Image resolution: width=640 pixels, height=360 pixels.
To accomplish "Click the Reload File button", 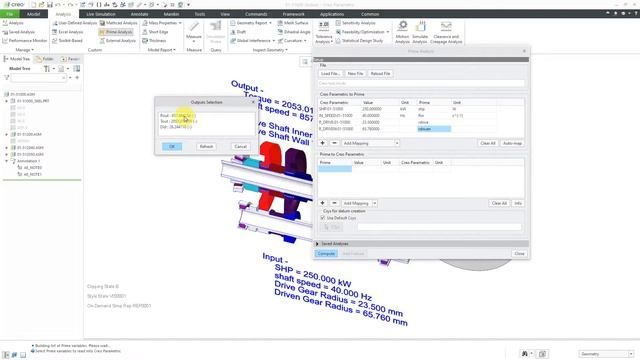I will (x=380, y=73).
